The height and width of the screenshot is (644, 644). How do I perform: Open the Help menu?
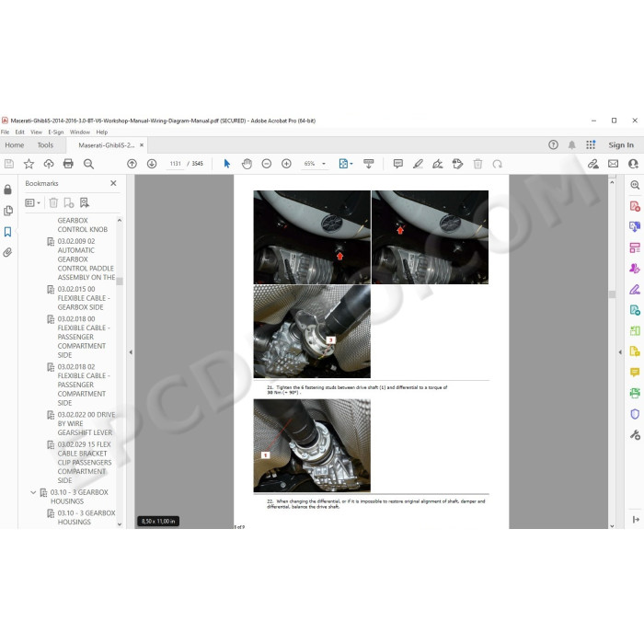tap(102, 132)
